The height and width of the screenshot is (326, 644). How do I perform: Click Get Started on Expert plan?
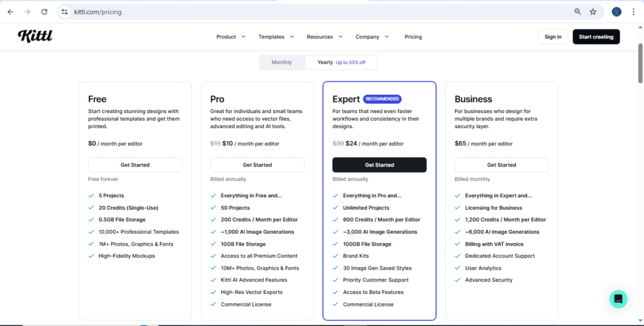tap(379, 165)
